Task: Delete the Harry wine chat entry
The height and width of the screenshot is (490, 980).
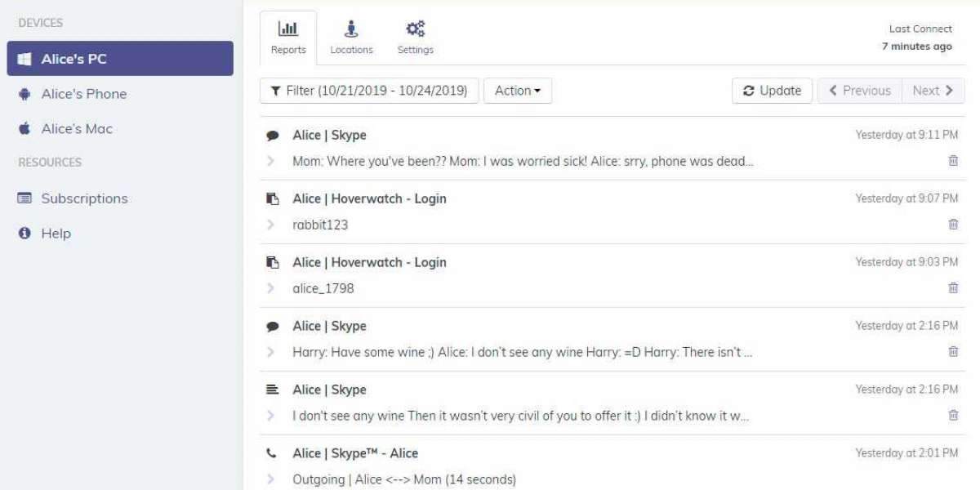Action: [953, 352]
